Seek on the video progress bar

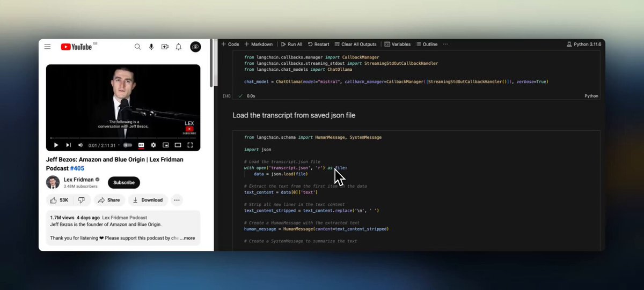click(x=123, y=138)
